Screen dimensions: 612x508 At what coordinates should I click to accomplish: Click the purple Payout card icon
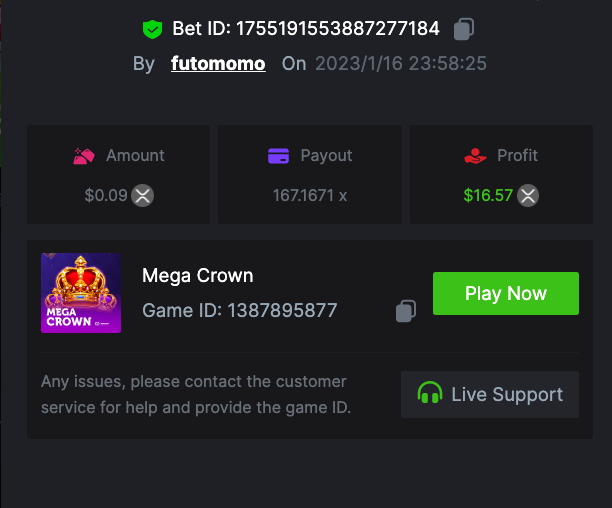click(x=279, y=156)
